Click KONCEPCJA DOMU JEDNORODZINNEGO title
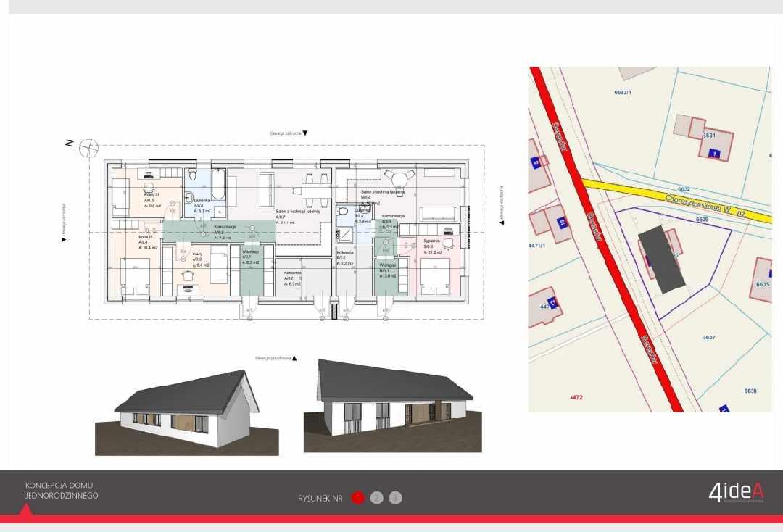 [x=62, y=491]
